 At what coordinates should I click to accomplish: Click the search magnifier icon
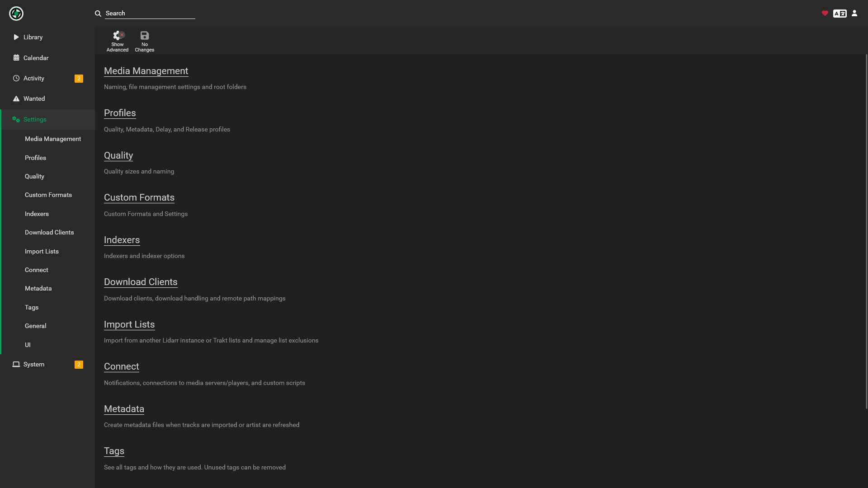[x=98, y=14]
